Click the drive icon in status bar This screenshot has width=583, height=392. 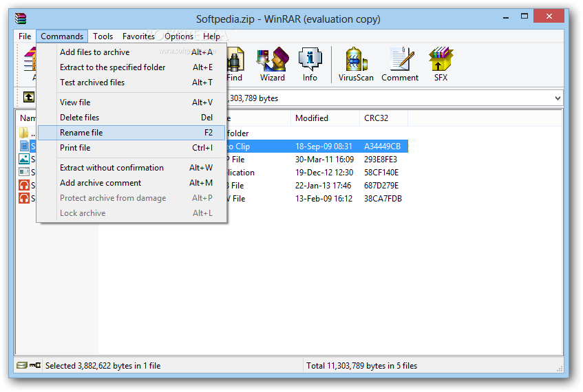(22, 365)
